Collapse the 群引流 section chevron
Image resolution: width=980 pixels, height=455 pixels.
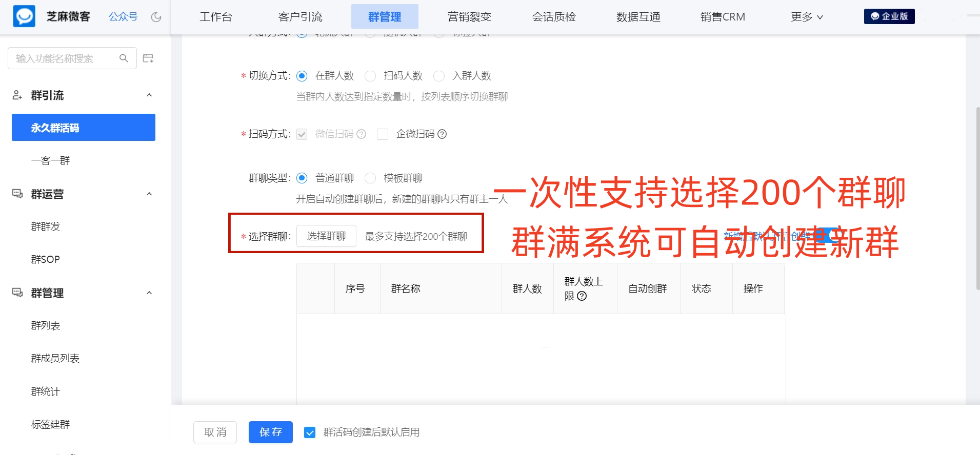click(x=149, y=95)
